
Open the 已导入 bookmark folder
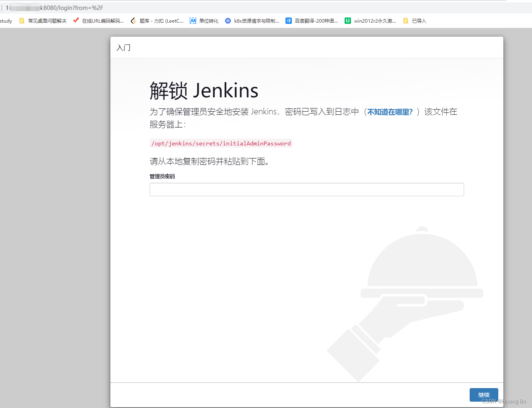click(x=414, y=21)
